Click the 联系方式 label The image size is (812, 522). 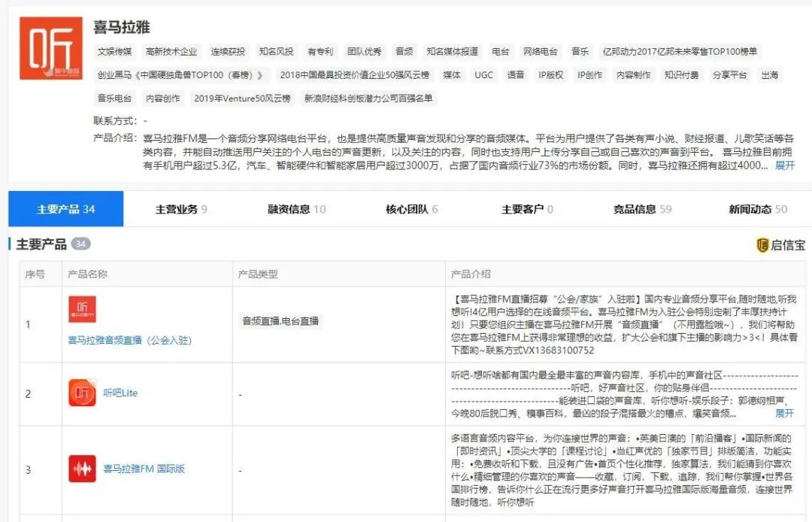[x=115, y=121]
